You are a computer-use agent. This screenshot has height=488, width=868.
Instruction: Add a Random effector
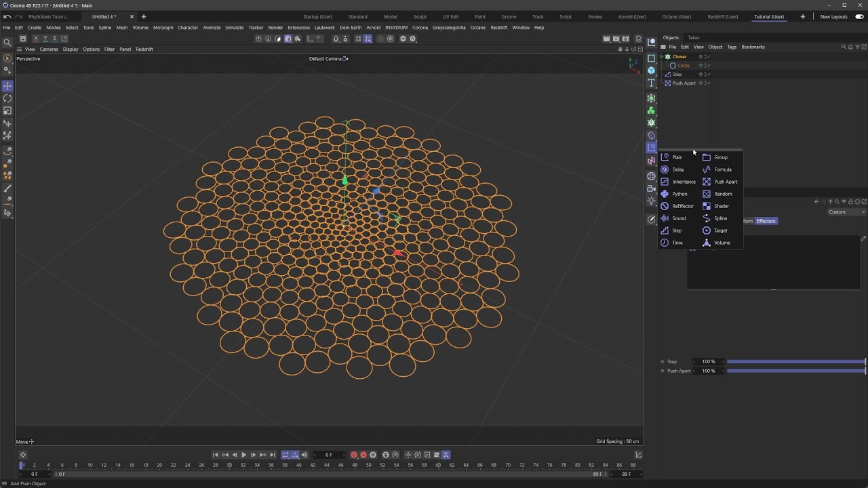point(722,194)
